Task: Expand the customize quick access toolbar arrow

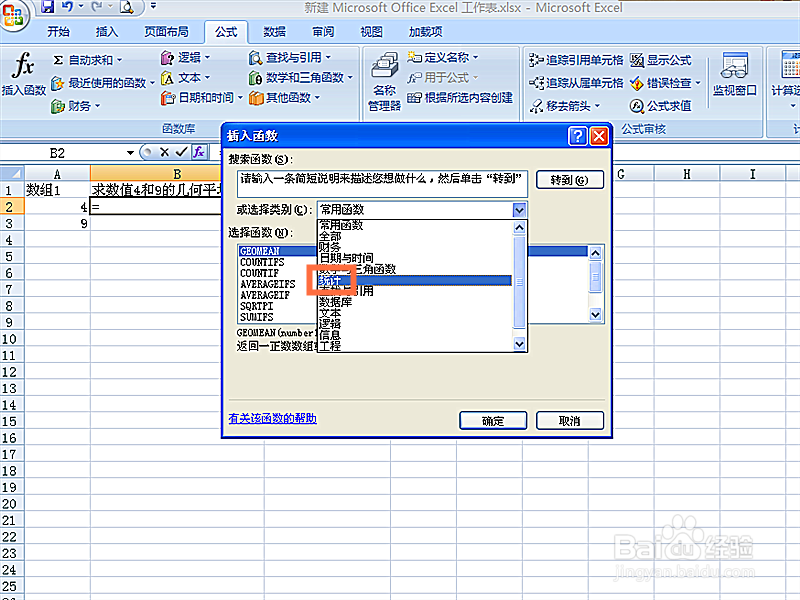Action: pyautogui.click(x=153, y=6)
